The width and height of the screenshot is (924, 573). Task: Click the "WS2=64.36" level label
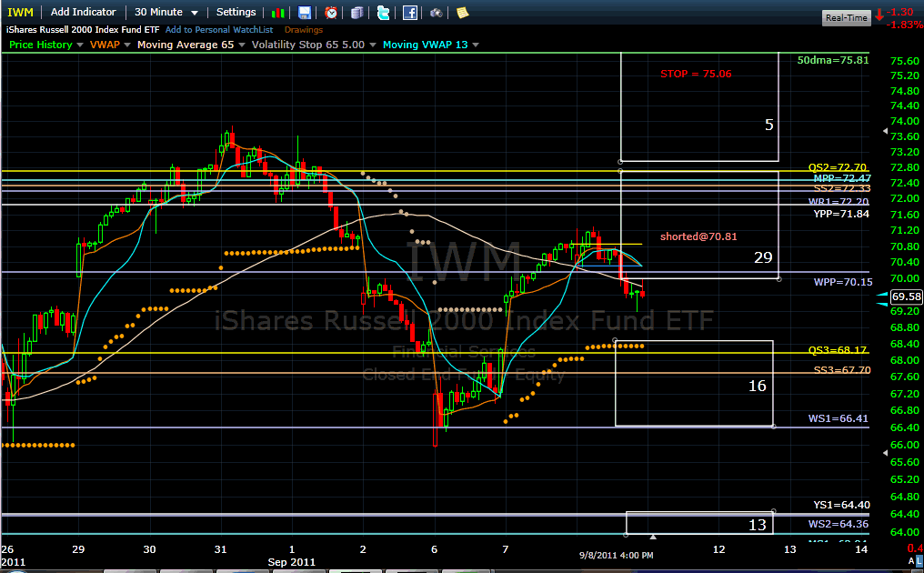[838, 524]
